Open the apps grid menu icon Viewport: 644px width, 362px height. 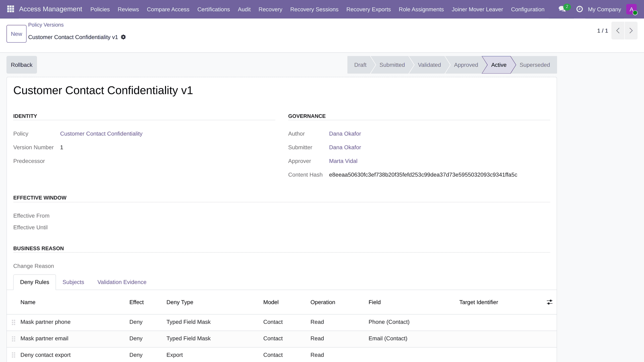[x=10, y=9]
